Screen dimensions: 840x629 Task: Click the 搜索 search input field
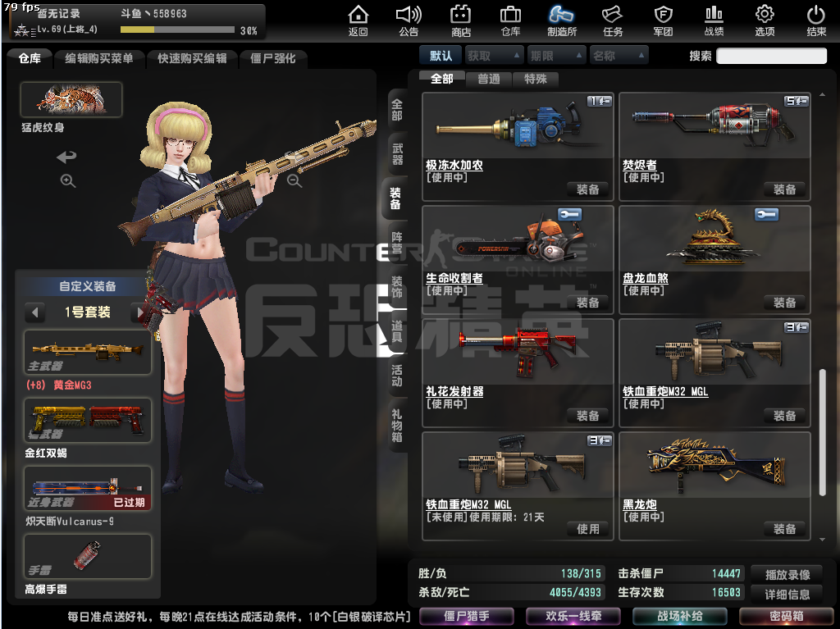pyautogui.click(x=771, y=56)
